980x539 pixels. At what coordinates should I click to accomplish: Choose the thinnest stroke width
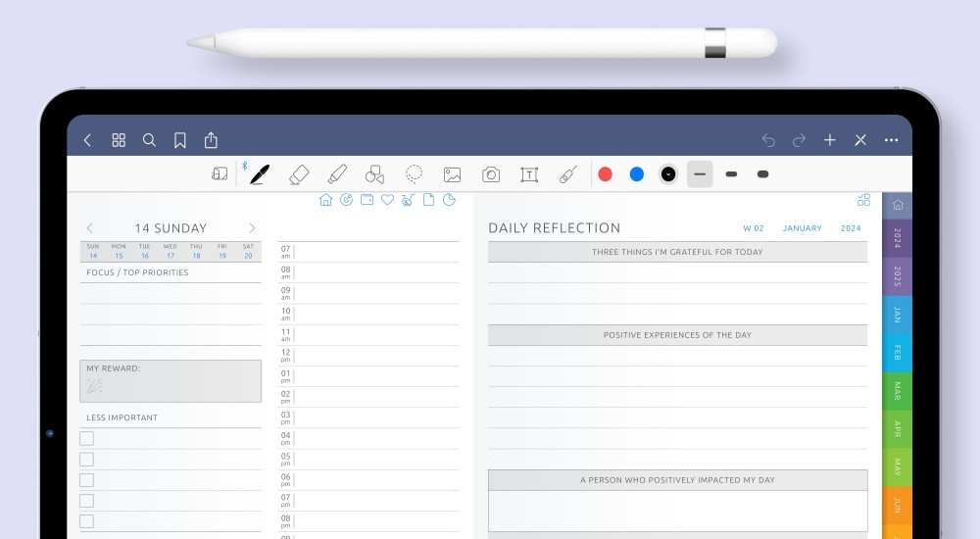pyautogui.click(x=700, y=174)
